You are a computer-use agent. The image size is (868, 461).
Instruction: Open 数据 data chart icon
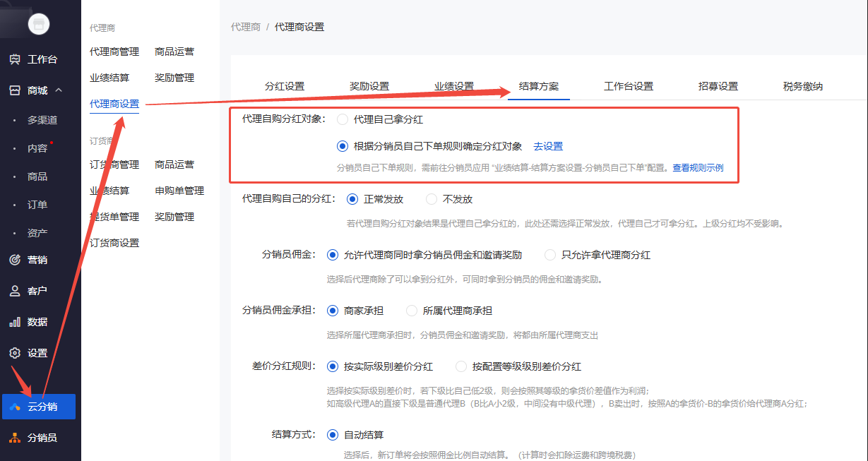click(x=15, y=322)
